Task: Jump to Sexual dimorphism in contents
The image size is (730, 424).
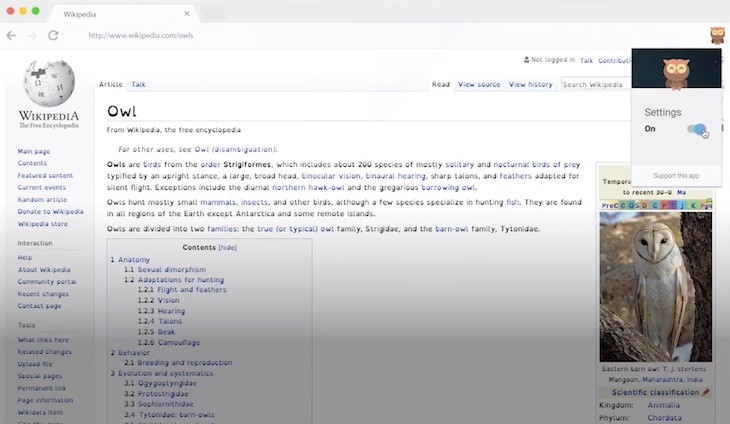Action: click(x=170, y=270)
